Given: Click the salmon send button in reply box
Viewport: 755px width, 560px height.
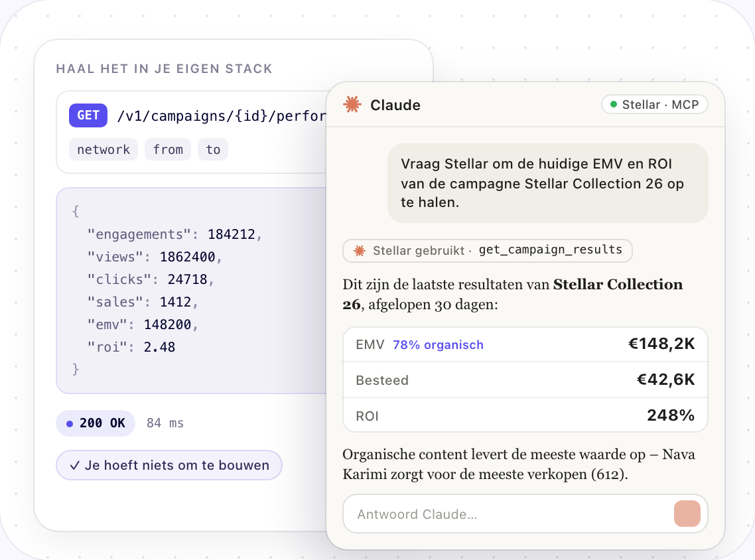Looking at the screenshot, I should click(687, 514).
